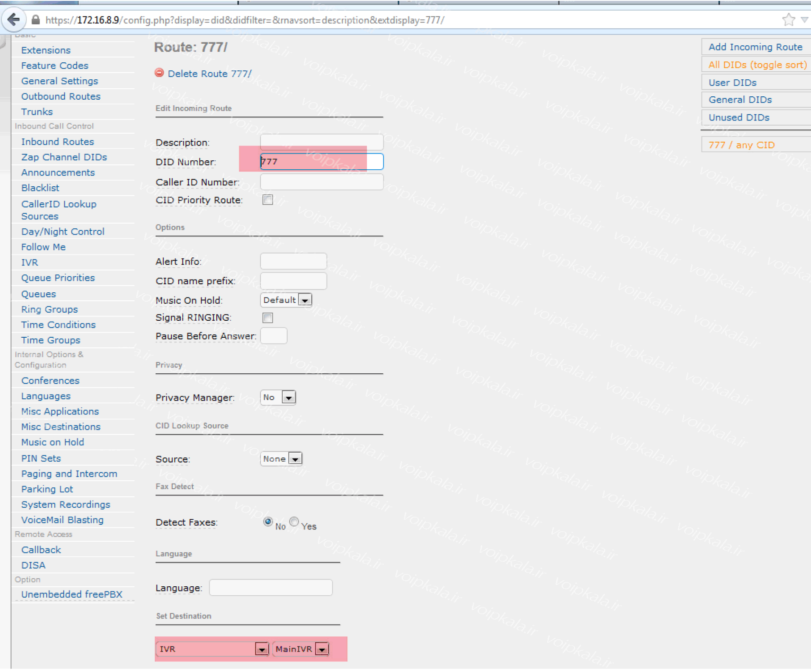Open Blacklist in sidebar
This screenshot has height=672, width=811.
click(40, 188)
